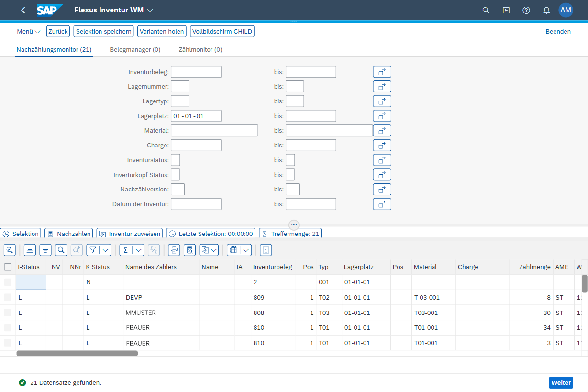Open multiple selection for Datum der Inventur

(x=382, y=204)
